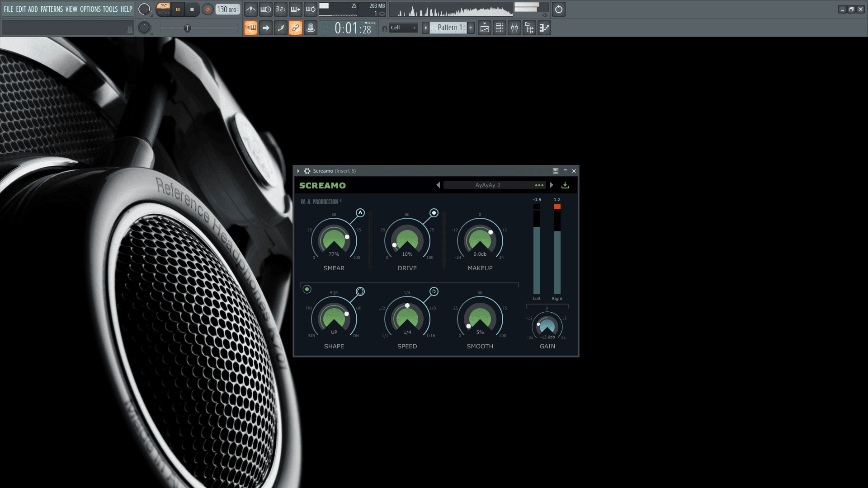Open the OPTIONS menu
The width and height of the screenshot is (868, 488).
click(x=90, y=9)
